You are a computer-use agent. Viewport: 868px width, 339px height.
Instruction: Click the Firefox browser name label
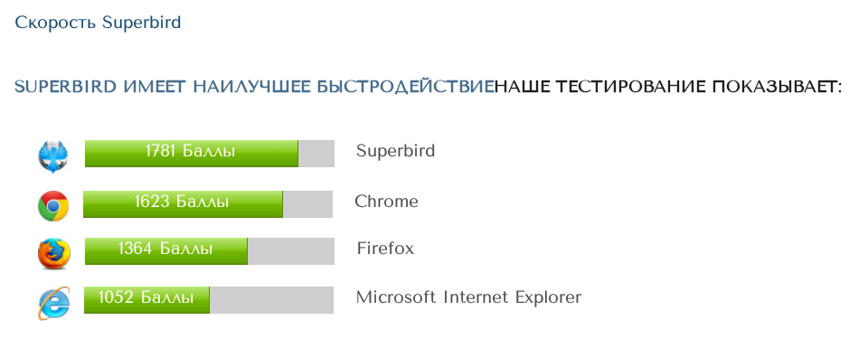pos(385,249)
